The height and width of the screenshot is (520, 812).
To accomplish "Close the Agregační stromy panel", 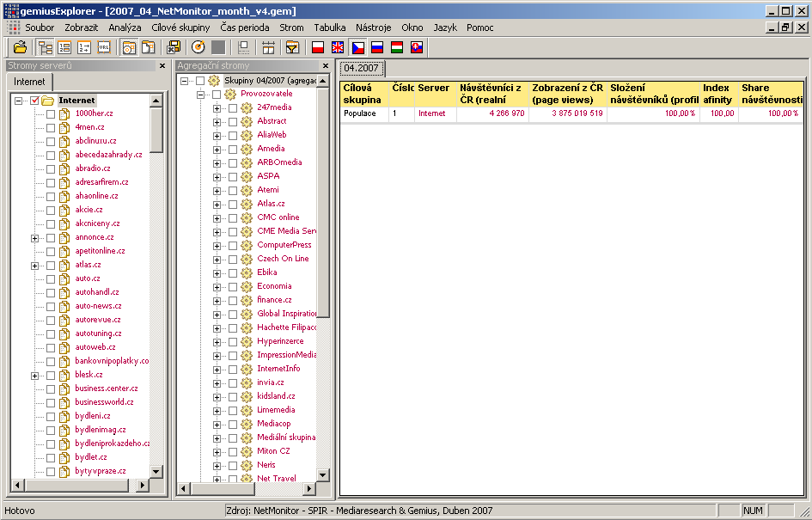I will point(325,66).
